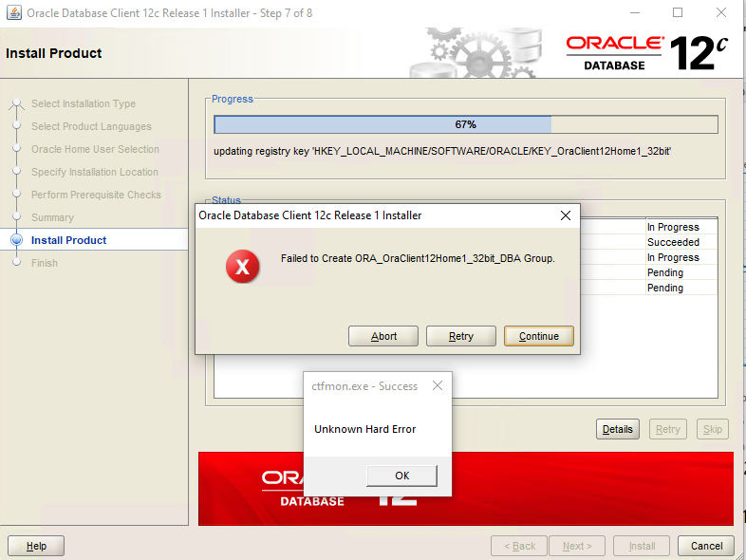Select the Summary step in sidebar
746x560 pixels.
coord(52,217)
